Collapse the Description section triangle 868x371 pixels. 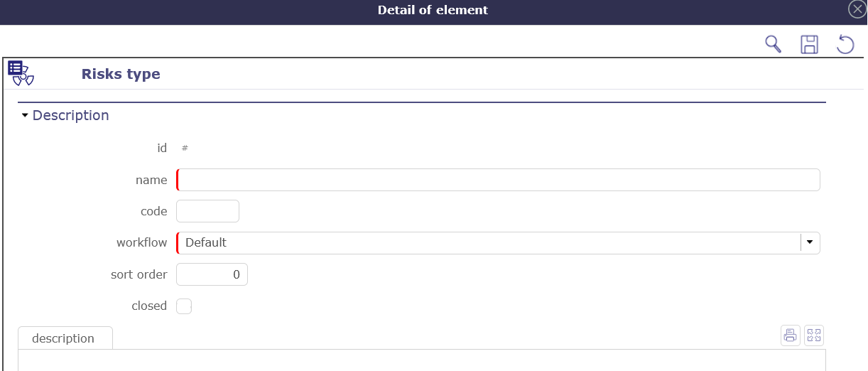(25, 115)
